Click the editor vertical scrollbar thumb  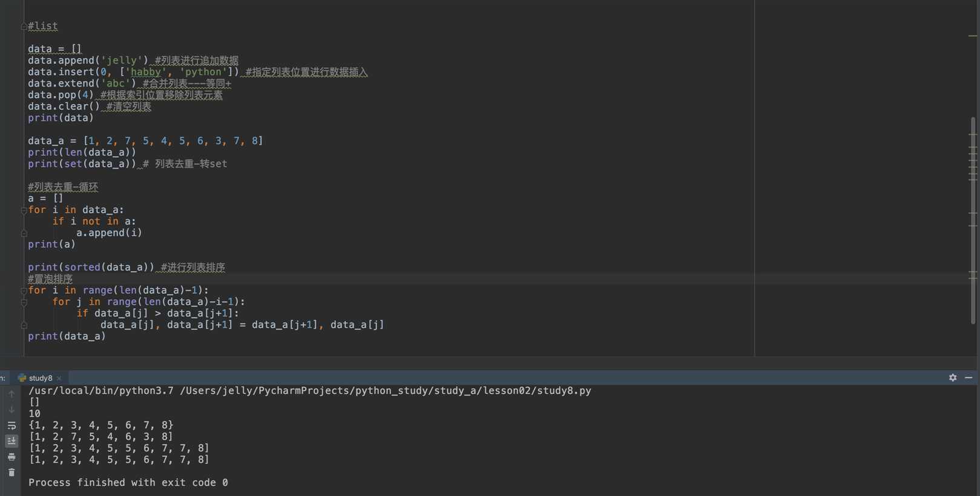pyautogui.click(x=973, y=221)
